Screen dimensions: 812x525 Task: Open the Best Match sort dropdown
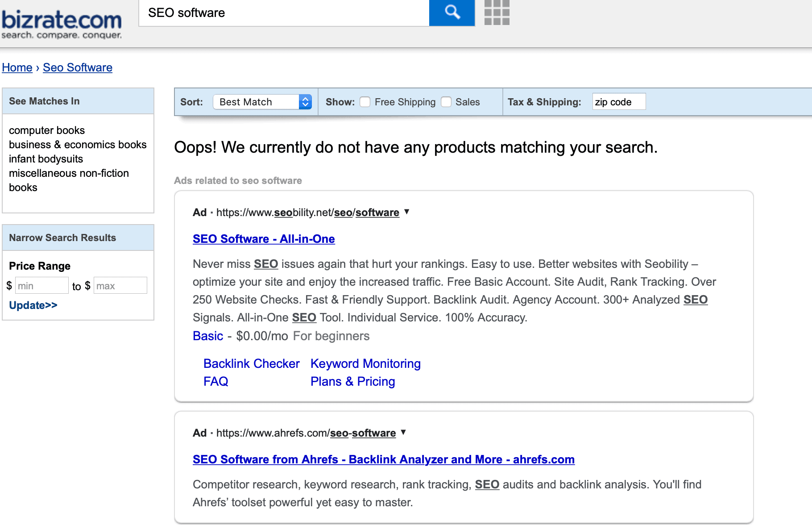point(262,102)
